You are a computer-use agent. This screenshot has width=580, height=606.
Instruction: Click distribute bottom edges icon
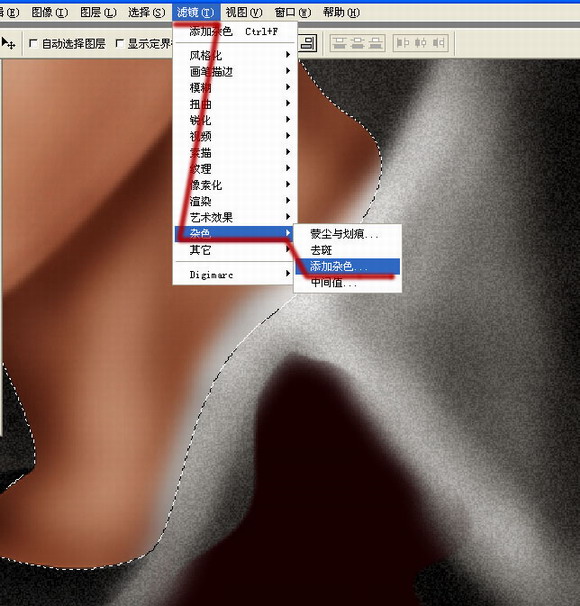(375, 43)
